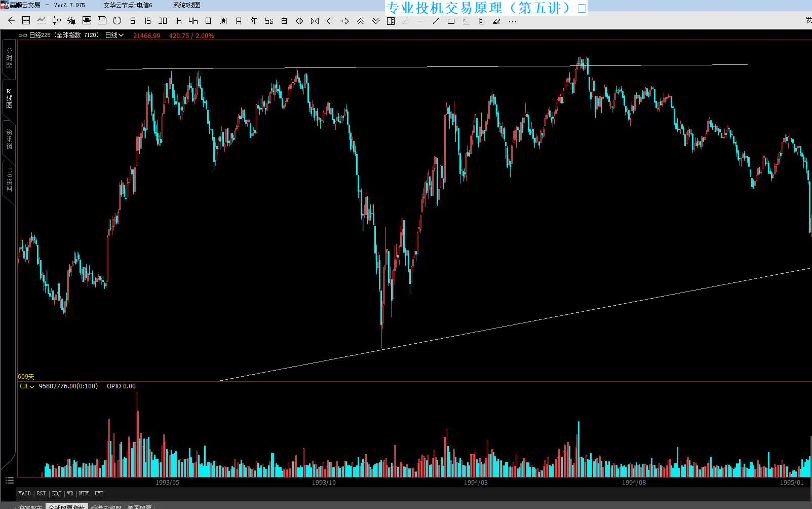The height and width of the screenshot is (509, 812).
Task: Switch indicator to MACD
Action: [24, 493]
